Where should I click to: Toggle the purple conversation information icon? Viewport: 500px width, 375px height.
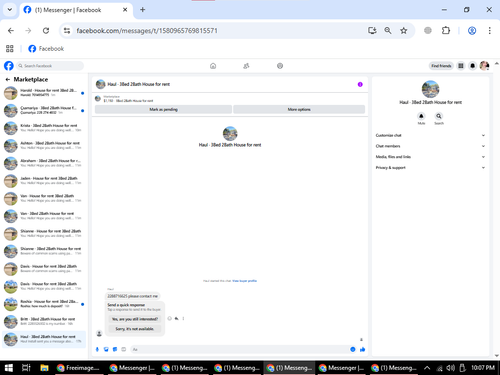tap(360, 84)
